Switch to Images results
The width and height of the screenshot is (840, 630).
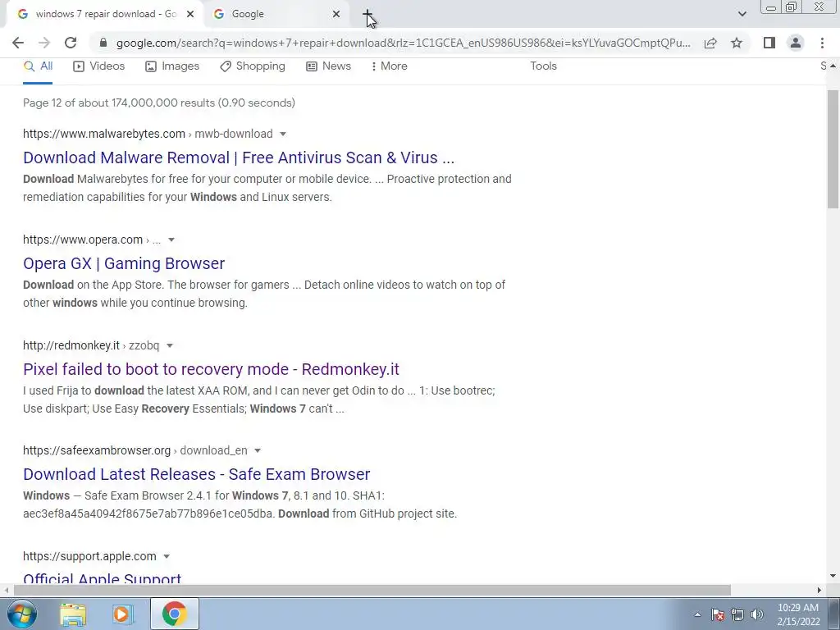[x=172, y=66]
